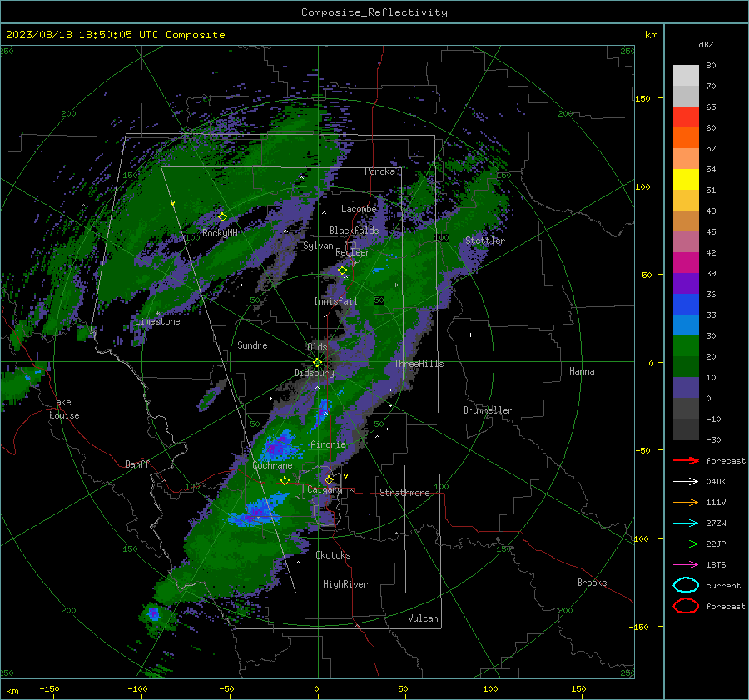Click the HighRiver label
749x700 pixels.
click(345, 584)
